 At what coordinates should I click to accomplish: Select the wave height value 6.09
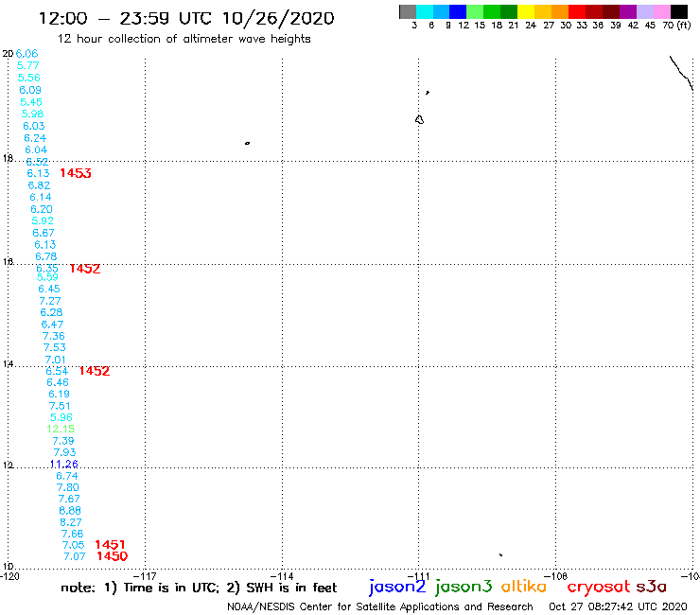[30, 90]
